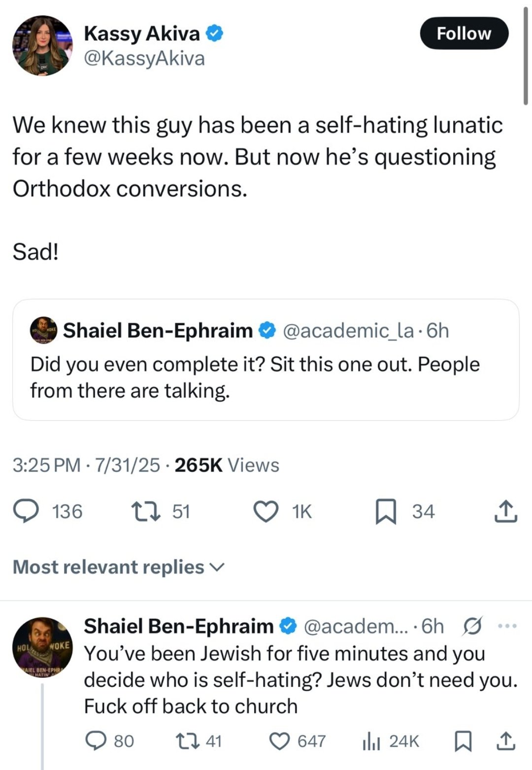Screen dimensions: 532x770
Task: Share the main tweet via share icon
Action: click(x=505, y=511)
